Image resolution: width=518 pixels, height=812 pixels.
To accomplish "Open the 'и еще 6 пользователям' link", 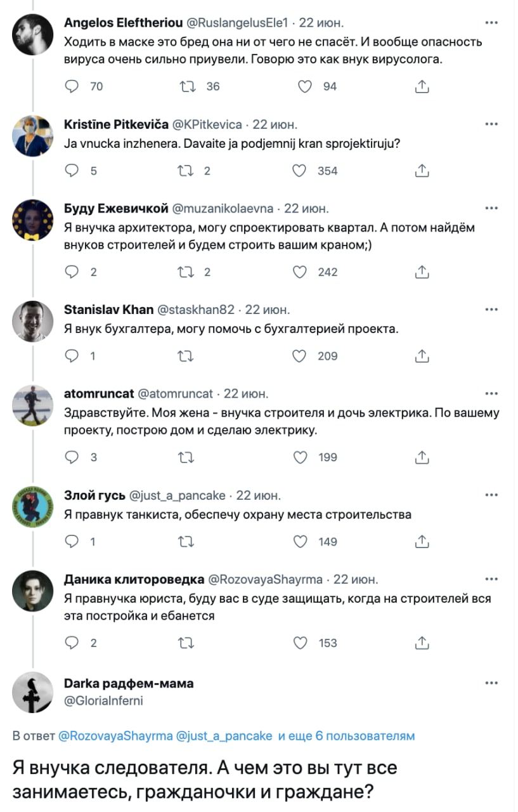I will pyautogui.click(x=347, y=735).
